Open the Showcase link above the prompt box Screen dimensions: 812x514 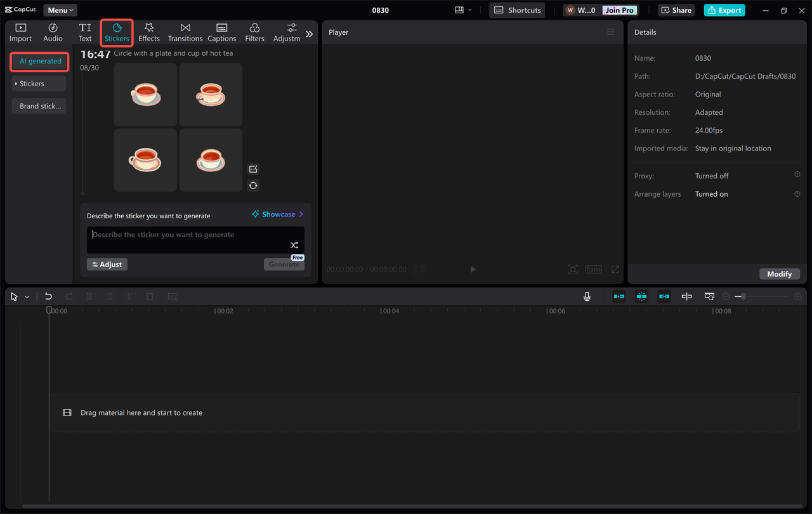click(277, 215)
